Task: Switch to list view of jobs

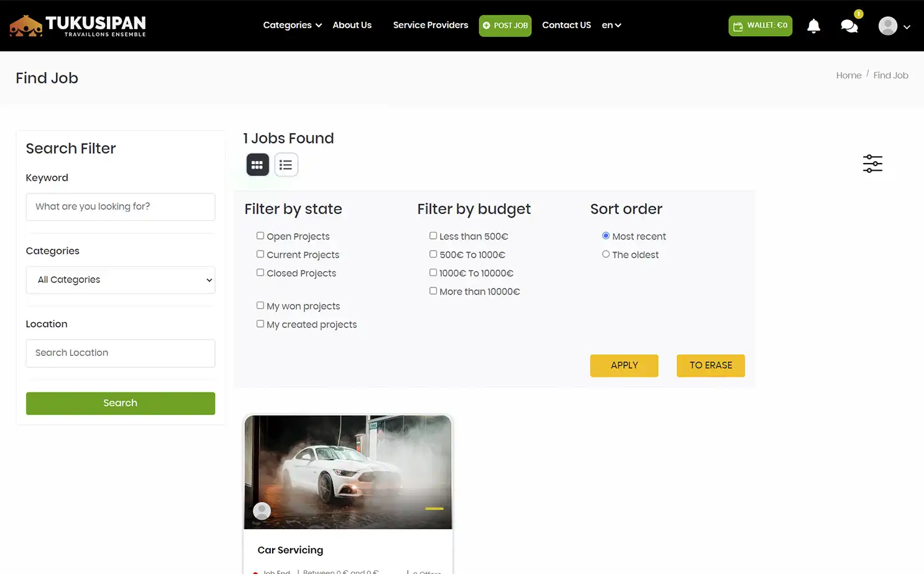Action: pyautogui.click(x=286, y=164)
